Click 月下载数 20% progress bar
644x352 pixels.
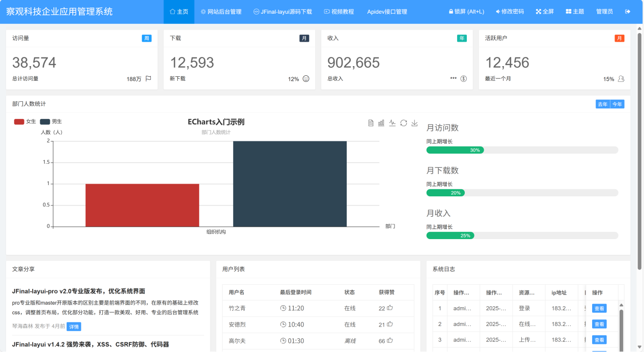click(522, 193)
